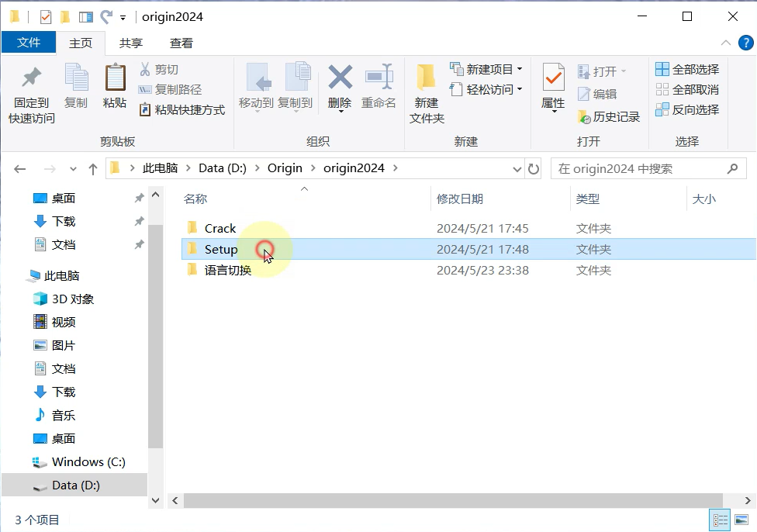Select Data (D:) drive in sidebar

(76, 485)
